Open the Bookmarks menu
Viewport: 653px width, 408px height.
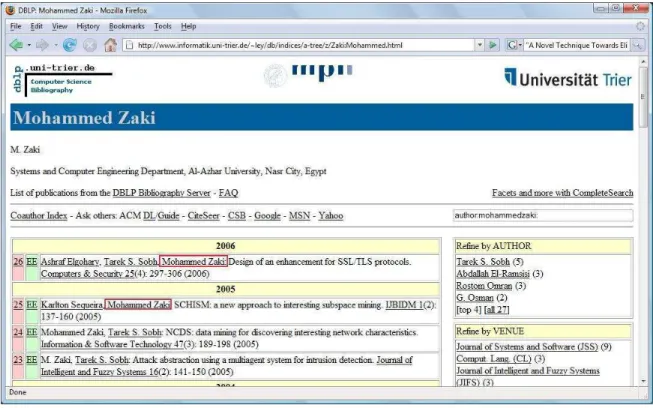click(127, 26)
